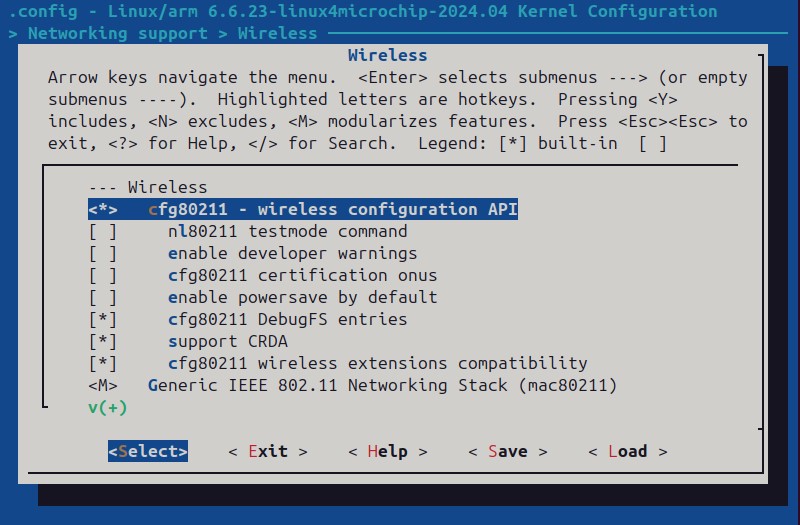Screen dimensions: 800x525
Task: Click the --- Wireless header line
Action: [147, 187]
